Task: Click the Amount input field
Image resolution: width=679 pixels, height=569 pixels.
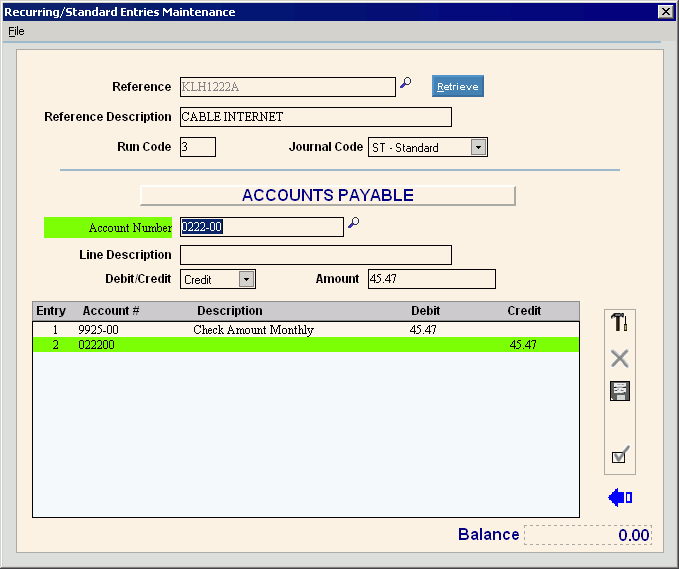Action: tap(431, 279)
